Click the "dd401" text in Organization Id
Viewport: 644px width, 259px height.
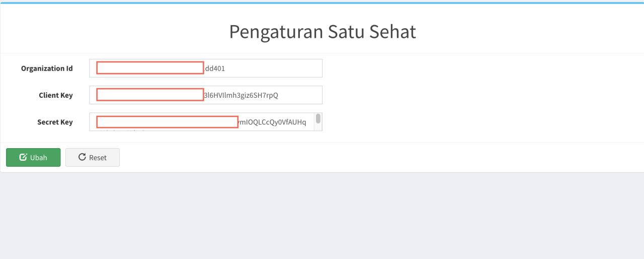(215, 69)
